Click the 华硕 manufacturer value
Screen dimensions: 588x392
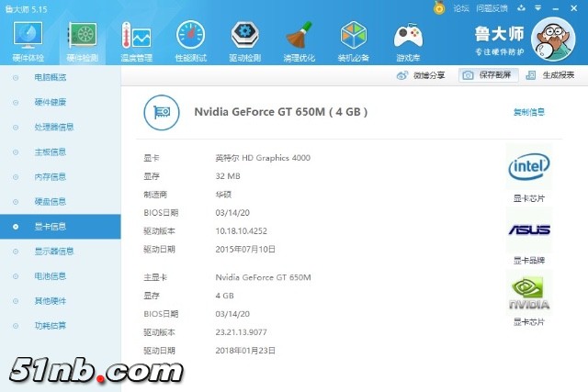[223, 195]
